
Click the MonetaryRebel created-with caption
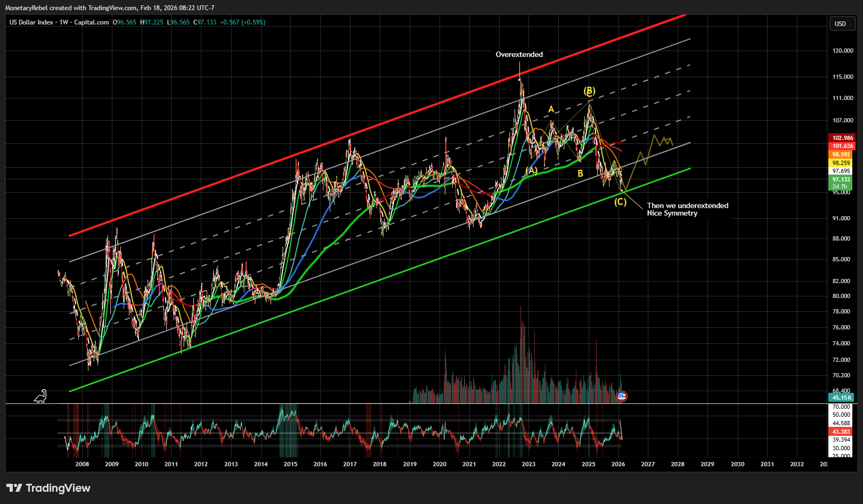(110, 8)
